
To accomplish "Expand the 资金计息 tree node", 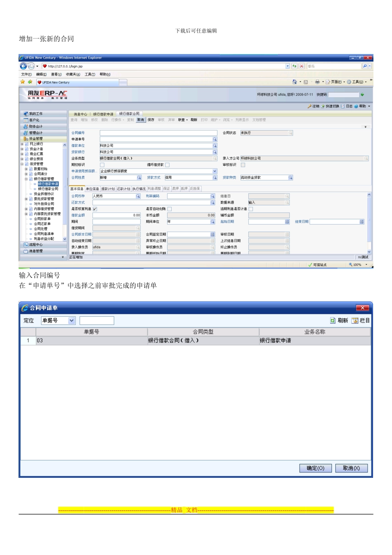I will pos(22,149).
